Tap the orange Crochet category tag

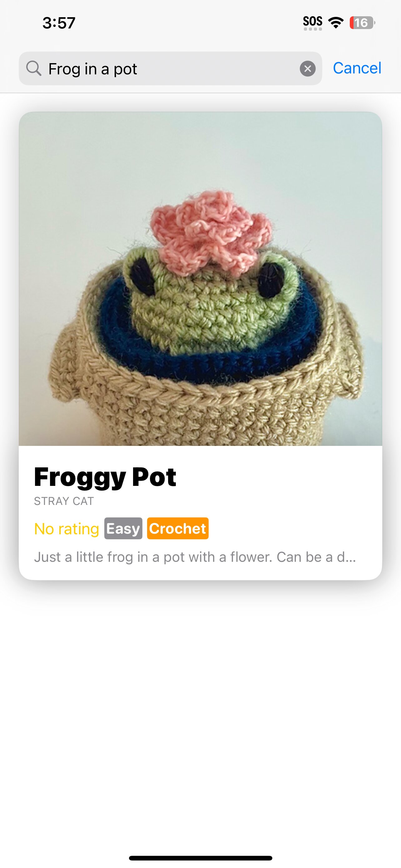(x=178, y=528)
